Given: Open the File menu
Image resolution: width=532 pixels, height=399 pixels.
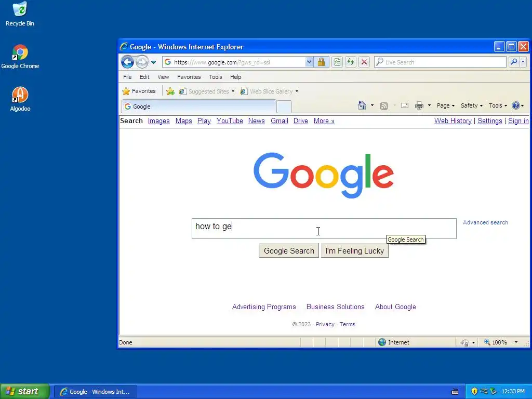Looking at the screenshot, I should point(127,77).
